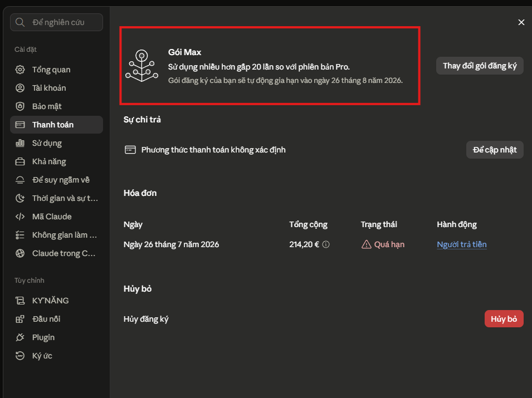Open the Sử dụng page
Screen dimensions: 532x398
click(56, 143)
